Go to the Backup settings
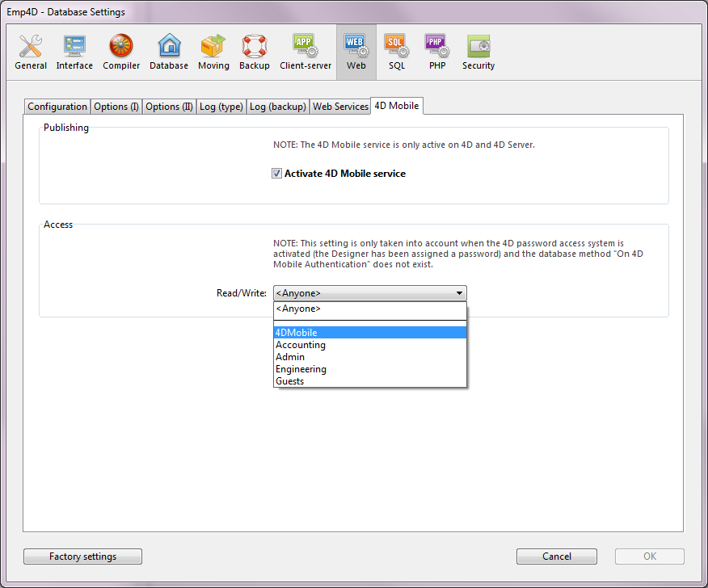This screenshot has width=708, height=588. [255, 52]
